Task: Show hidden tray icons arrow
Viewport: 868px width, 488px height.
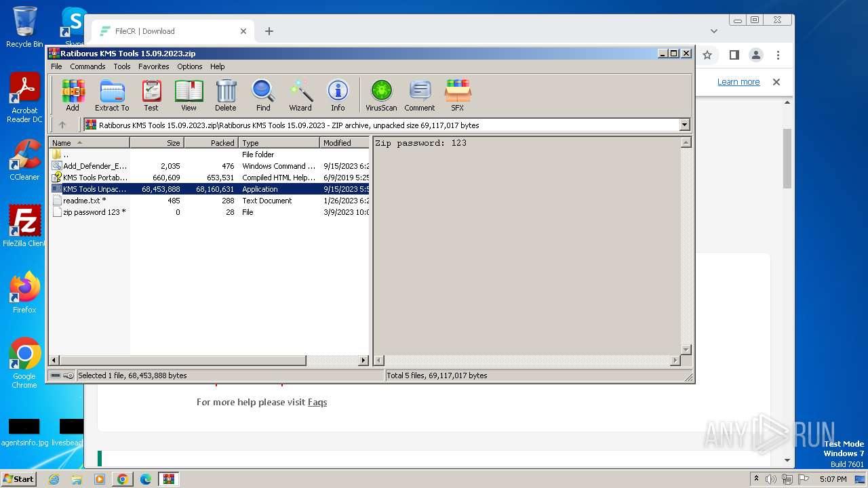Action: (757, 479)
